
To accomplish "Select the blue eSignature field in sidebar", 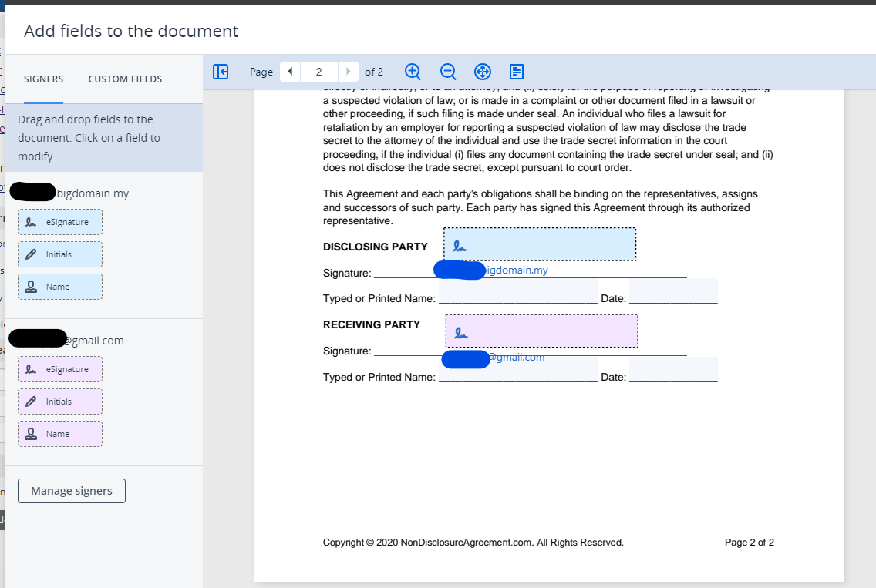I will coord(60,222).
